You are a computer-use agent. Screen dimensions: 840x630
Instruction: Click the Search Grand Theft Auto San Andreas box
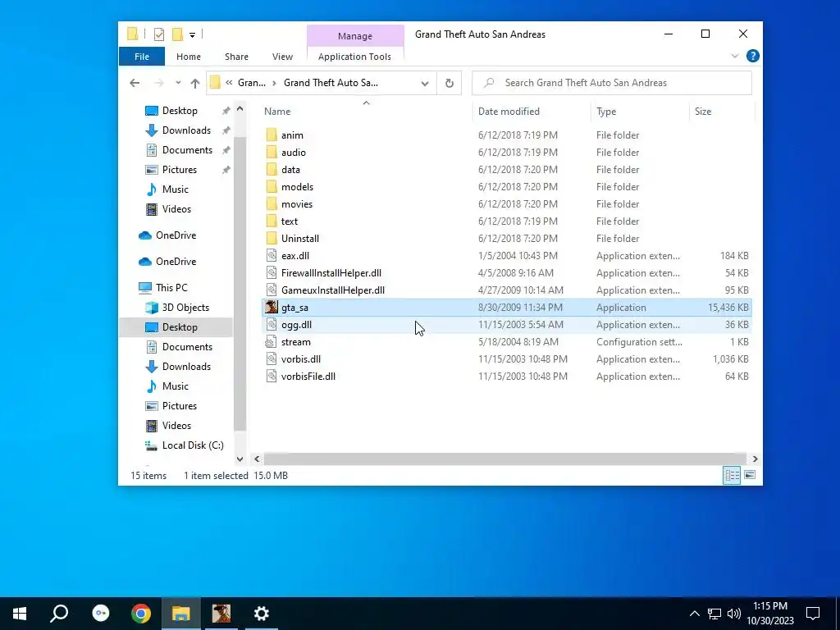point(612,83)
